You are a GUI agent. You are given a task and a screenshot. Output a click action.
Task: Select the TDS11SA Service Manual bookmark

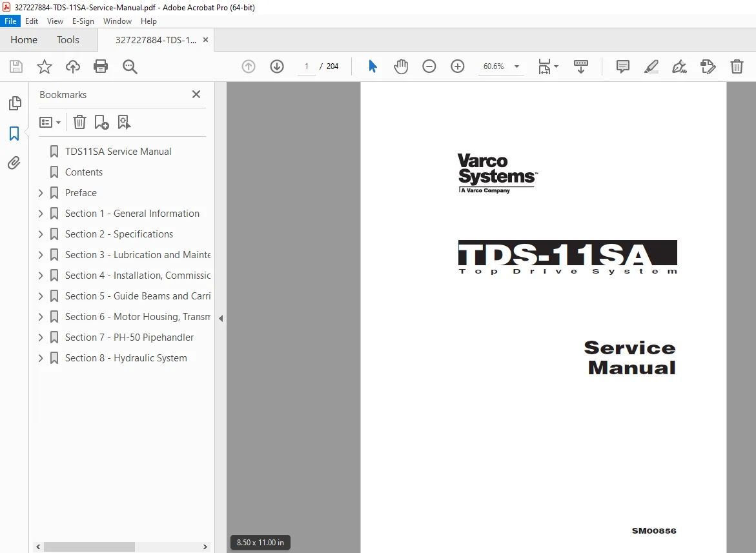(x=118, y=152)
